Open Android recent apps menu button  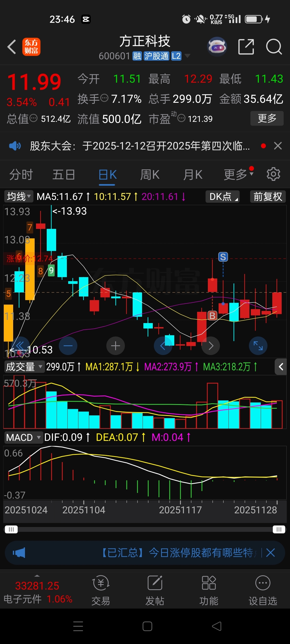(x=78, y=626)
